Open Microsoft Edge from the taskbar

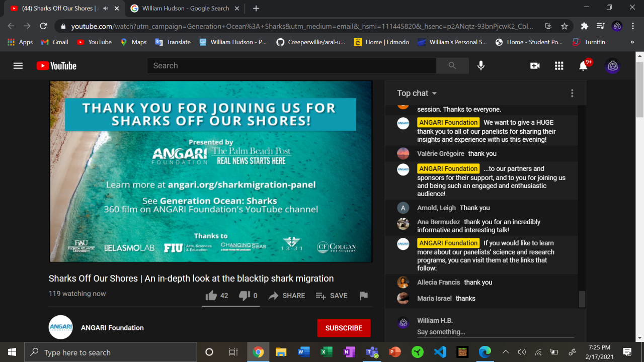coord(485,352)
